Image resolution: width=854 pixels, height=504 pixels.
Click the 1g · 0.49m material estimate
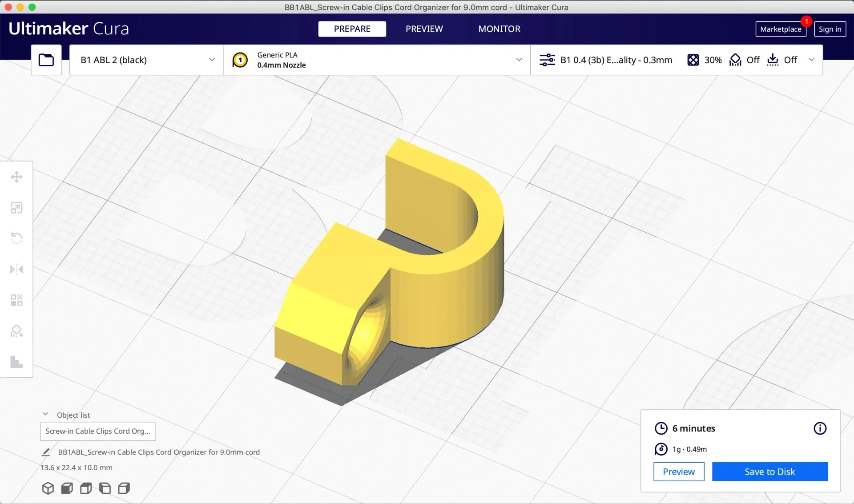click(x=689, y=449)
